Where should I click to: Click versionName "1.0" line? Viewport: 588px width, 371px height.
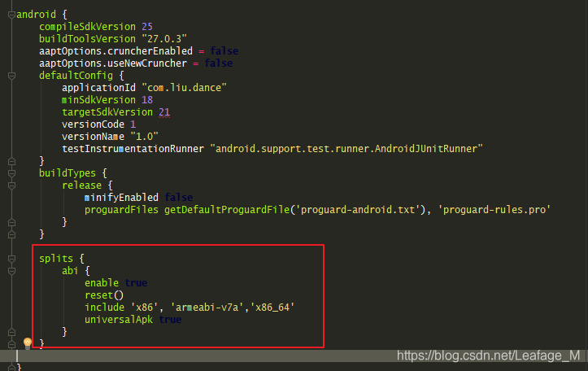pos(110,137)
